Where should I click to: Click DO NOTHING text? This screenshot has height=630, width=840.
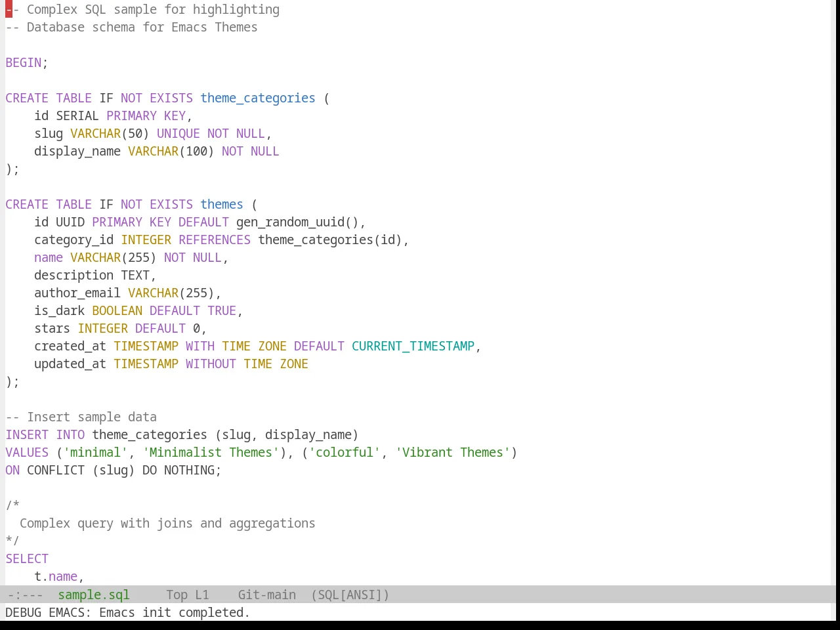[178, 471]
